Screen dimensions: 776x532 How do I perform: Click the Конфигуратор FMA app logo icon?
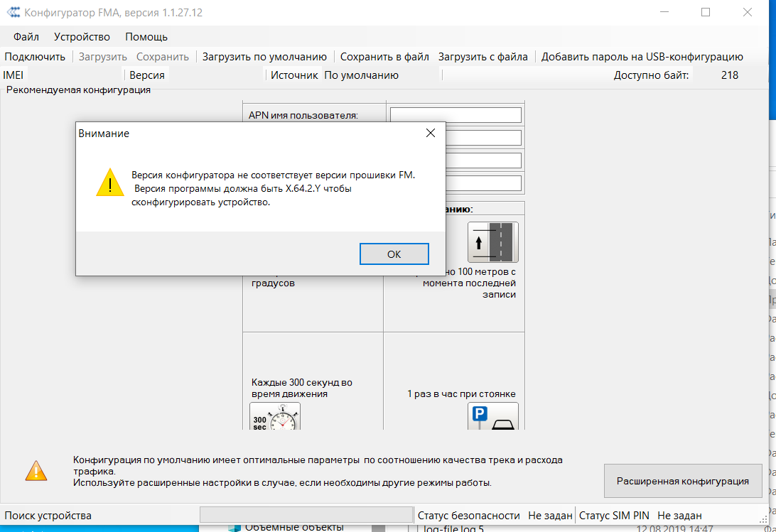[x=12, y=12]
